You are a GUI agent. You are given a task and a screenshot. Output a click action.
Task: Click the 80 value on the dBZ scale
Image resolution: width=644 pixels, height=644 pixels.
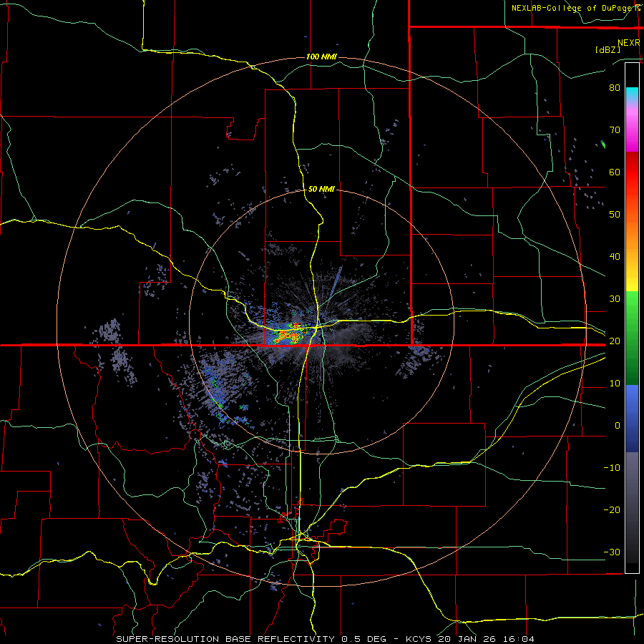point(615,87)
